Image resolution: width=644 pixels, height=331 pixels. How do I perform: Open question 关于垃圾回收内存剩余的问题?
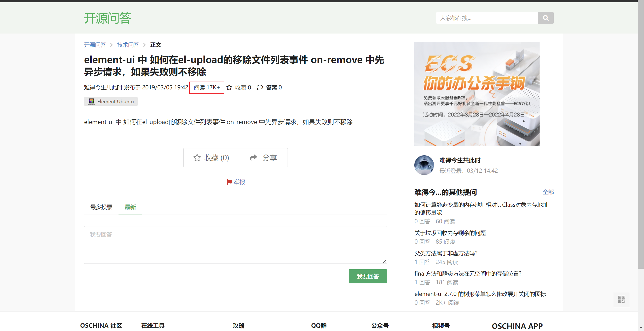point(450,233)
